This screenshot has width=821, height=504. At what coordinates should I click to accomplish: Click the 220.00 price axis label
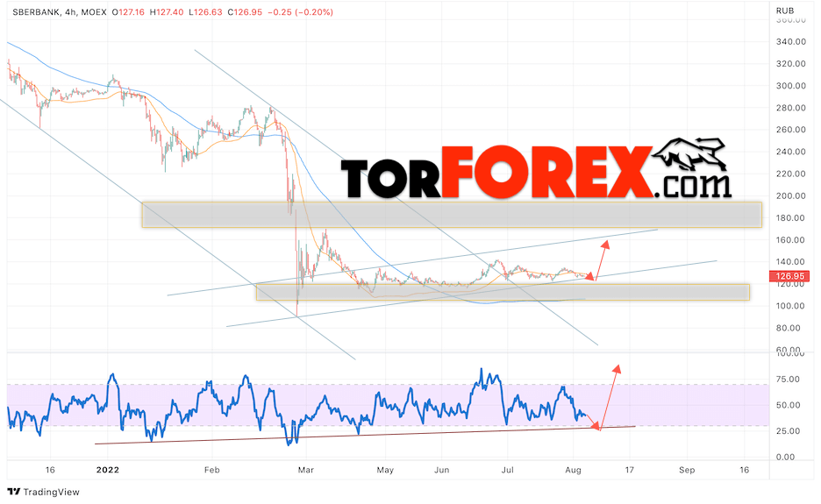(790, 174)
